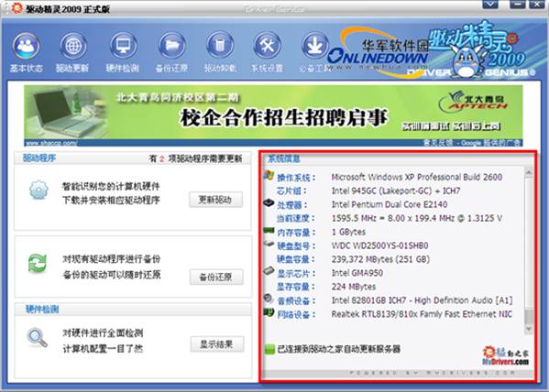Viewport: 549px width, 392px height.
Task: Click the green refresh arrows backup icon
Action: coord(38,264)
